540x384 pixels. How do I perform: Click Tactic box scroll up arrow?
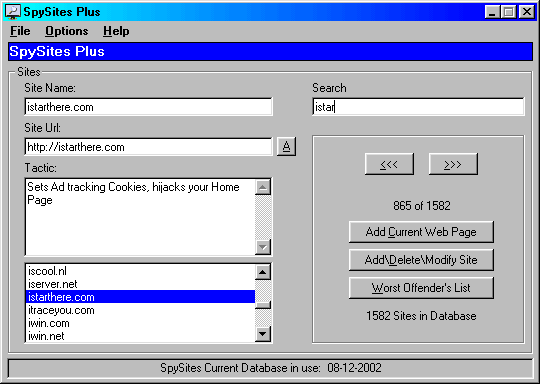(x=263, y=187)
